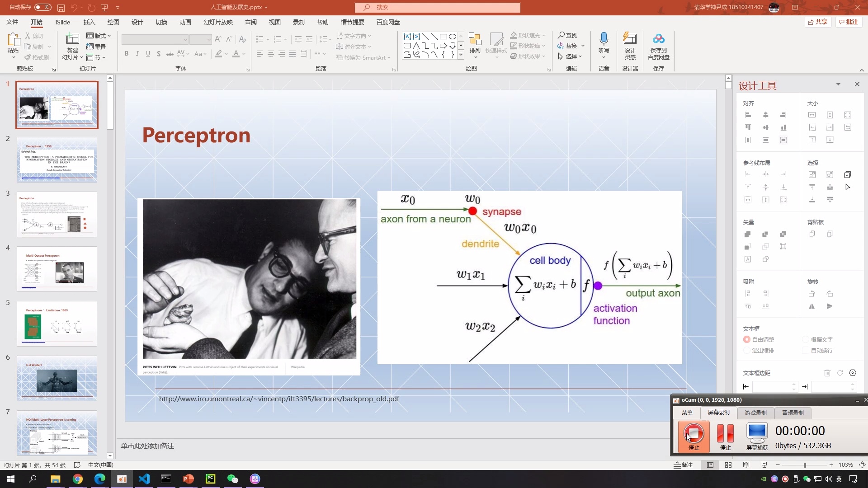Switch to slide sorter view icon
The height and width of the screenshot is (488, 868).
(728, 465)
